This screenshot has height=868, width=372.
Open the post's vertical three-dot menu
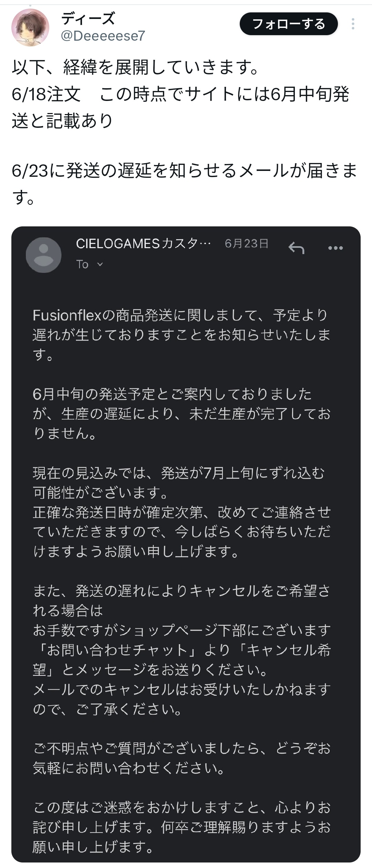pyautogui.click(x=353, y=24)
